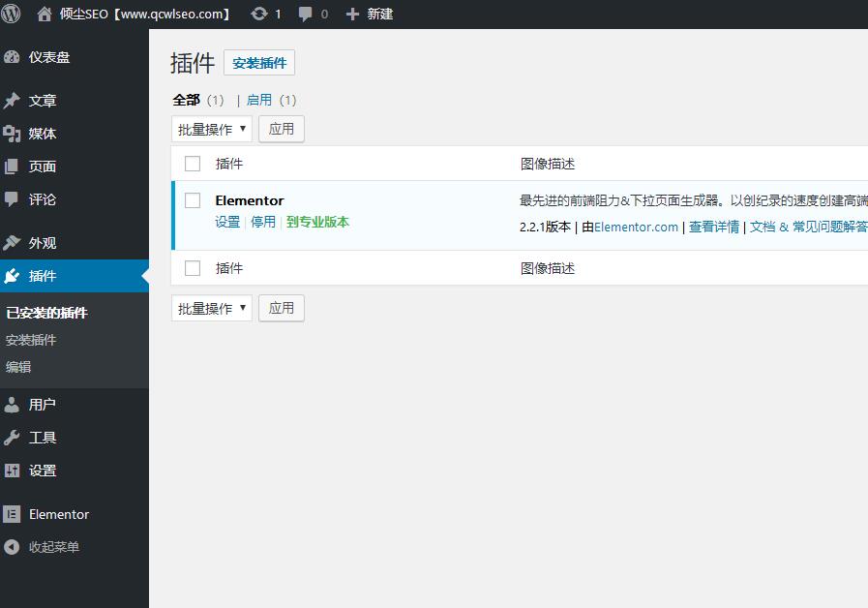Click the home icon in admin bar
The width and height of the screenshot is (868, 608).
tap(45, 14)
